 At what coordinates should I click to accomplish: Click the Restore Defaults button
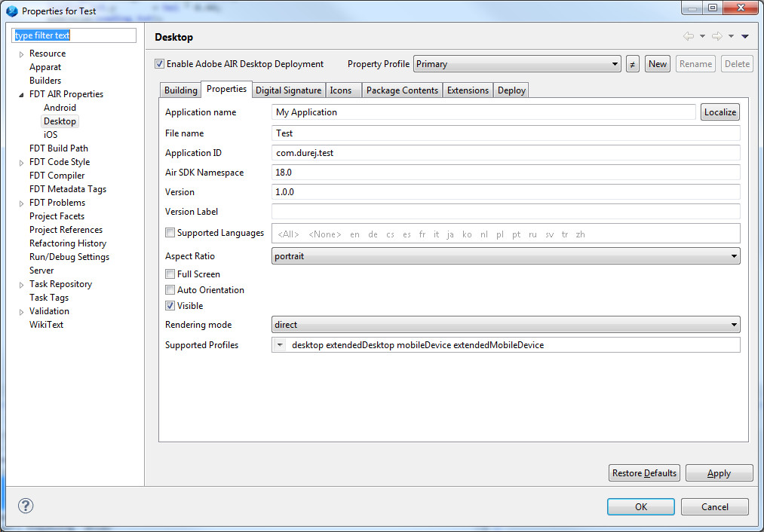click(644, 473)
